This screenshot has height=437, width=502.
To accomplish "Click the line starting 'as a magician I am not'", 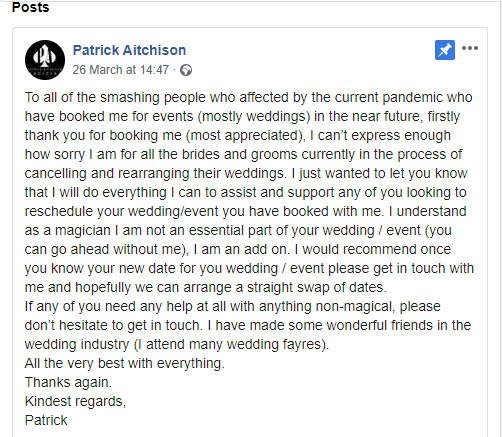I will coord(238,230).
